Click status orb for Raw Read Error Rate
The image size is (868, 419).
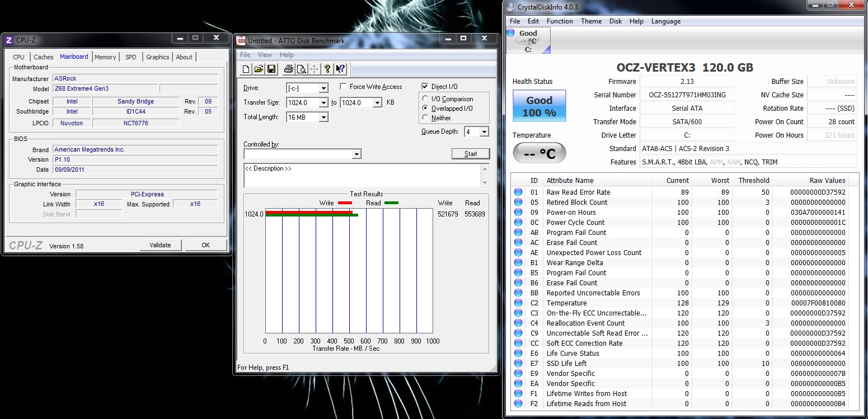coord(518,192)
